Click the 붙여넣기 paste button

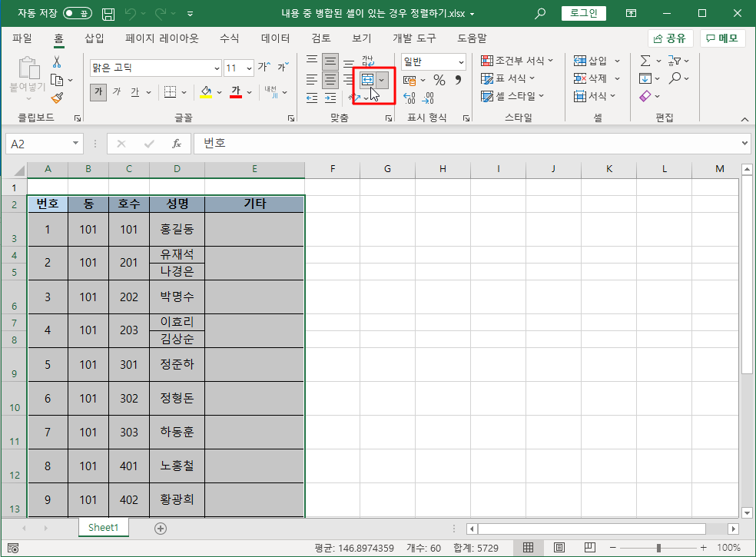pos(28,77)
